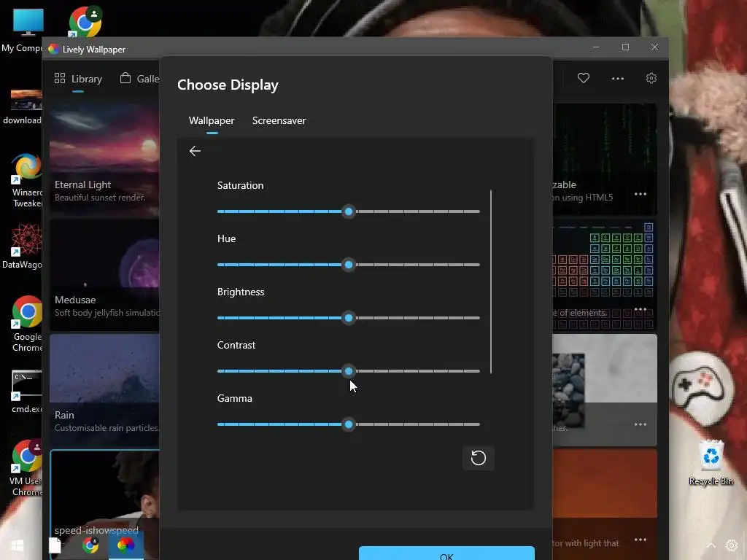The height and width of the screenshot is (560, 747).
Task: Open options dots on the pebbles wallpaper card
Action: pos(640,424)
